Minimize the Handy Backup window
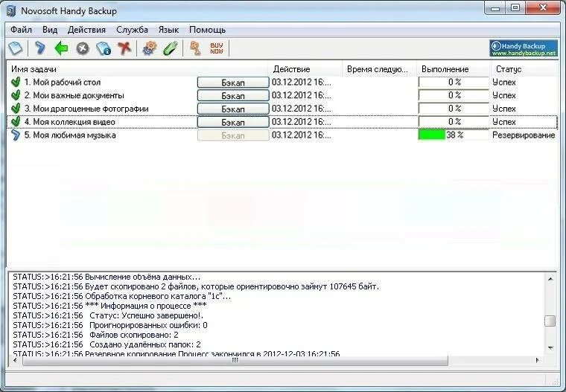Image resolution: width=566 pixels, height=392 pixels. (495, 7)
